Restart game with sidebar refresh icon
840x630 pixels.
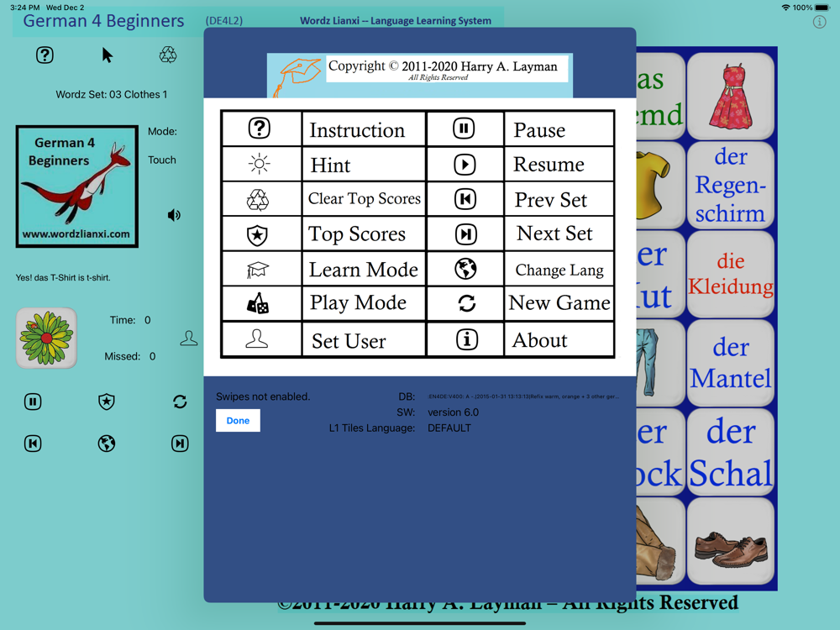pyautogui.click(x=180, y=402)
